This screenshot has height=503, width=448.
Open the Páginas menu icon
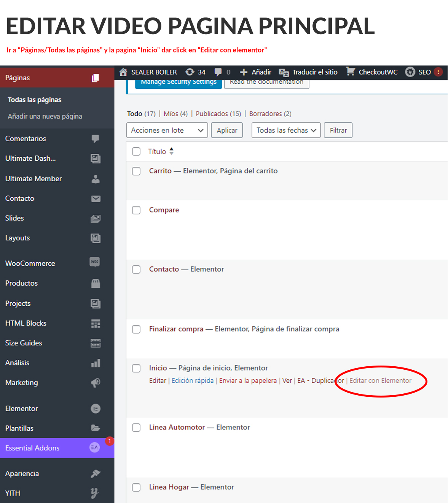(x=96, y=78)
